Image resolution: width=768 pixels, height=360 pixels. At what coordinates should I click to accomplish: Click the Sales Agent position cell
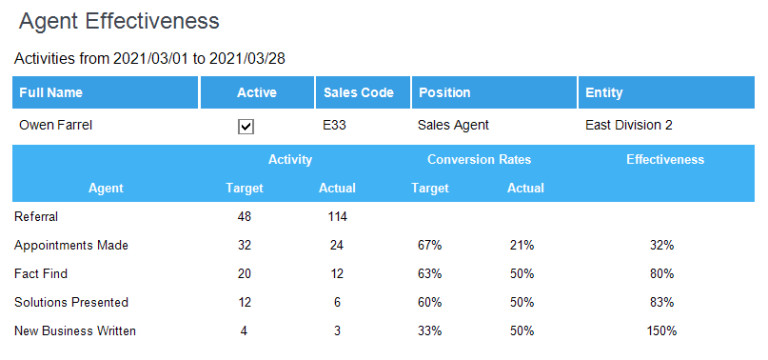tap(453, 125)
